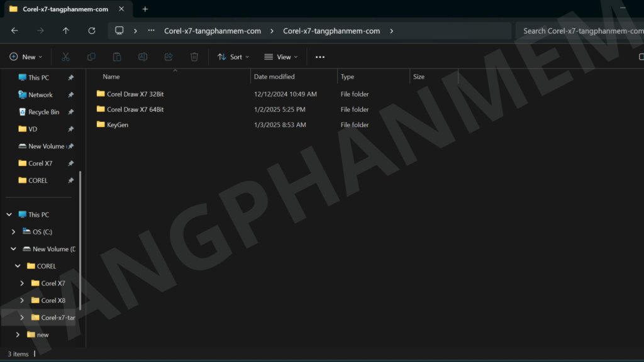The width and height of the screenshot is (644, 362).
Task: Click the Cut scissors icon in toolbar
Action: pos(65,57)
